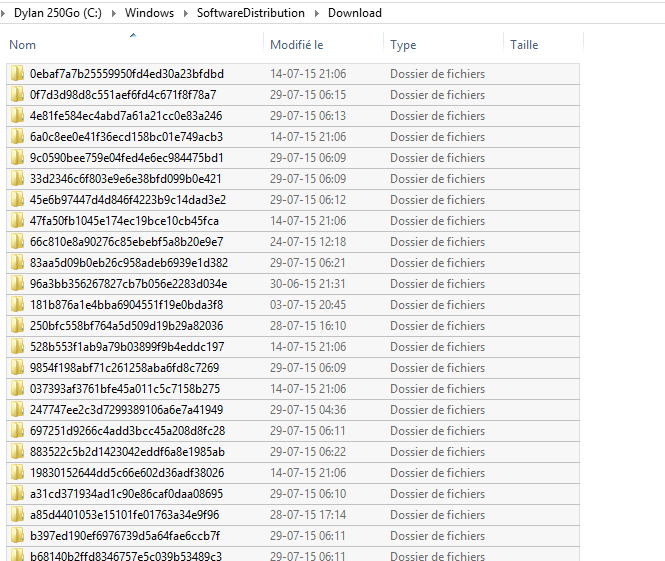665x561 pixels.
Task: Select folder name a31cd371934ad1c90e86caf0daa08695
Action: click(x=126, y=494)
